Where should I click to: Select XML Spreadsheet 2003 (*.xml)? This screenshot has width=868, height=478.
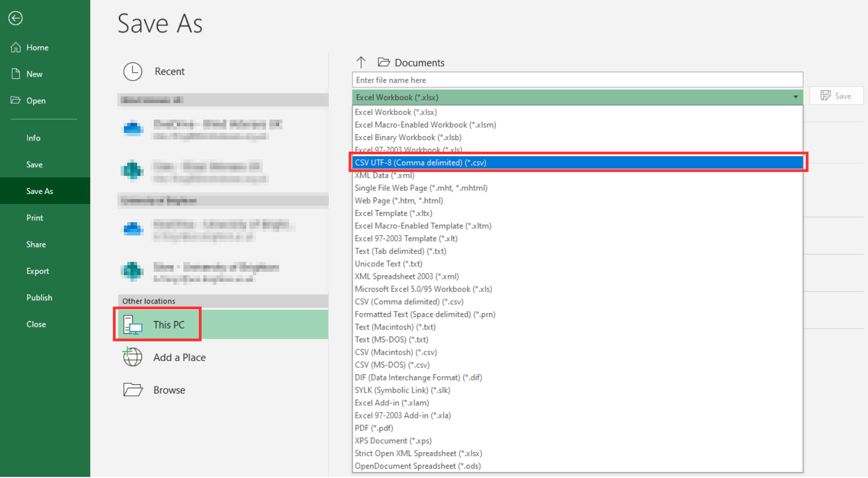click(x=577, y=277)
